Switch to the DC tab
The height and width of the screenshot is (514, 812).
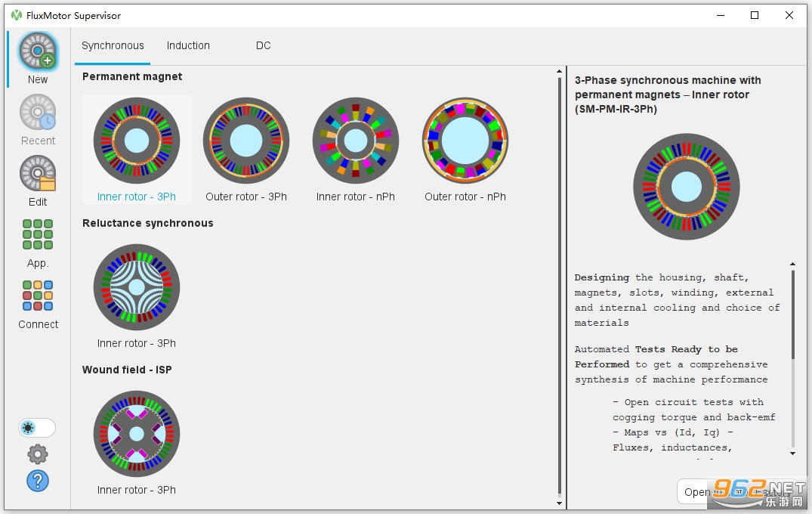coord(263,45)
